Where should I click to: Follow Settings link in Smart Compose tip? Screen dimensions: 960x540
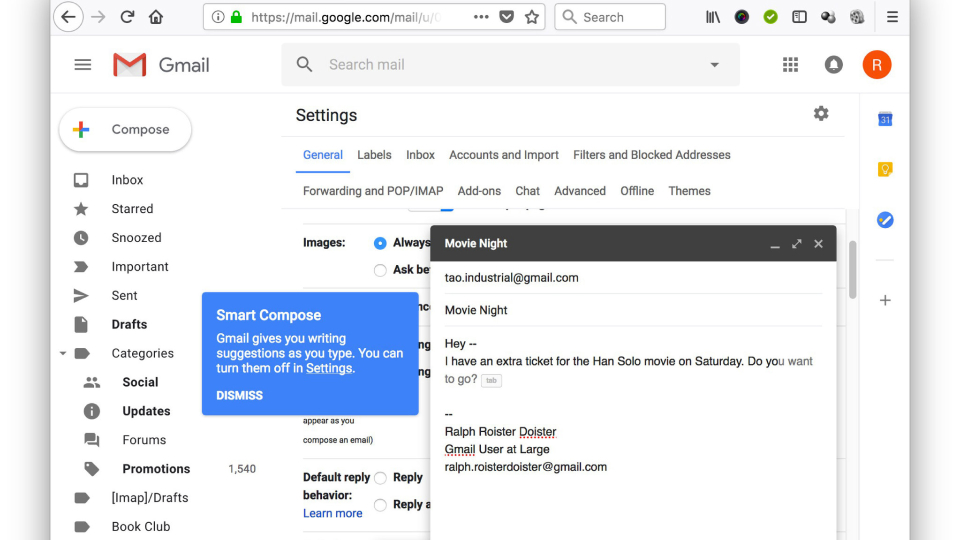point(329,368)
